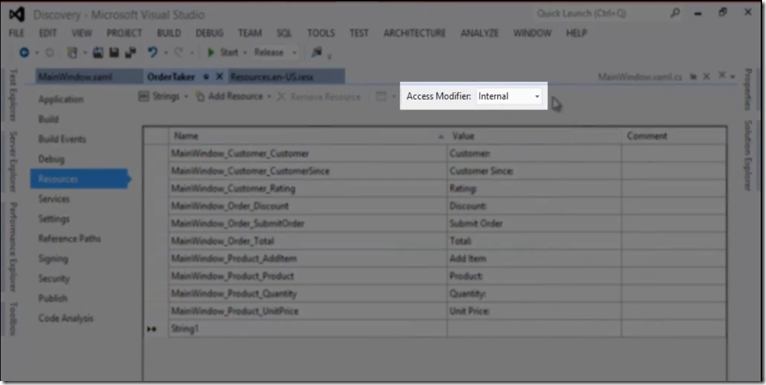Select the MainWindow_Order_SubmitOrder name cell
The height and width of the screenshot is (385, 766).
[x=308, y=224]
